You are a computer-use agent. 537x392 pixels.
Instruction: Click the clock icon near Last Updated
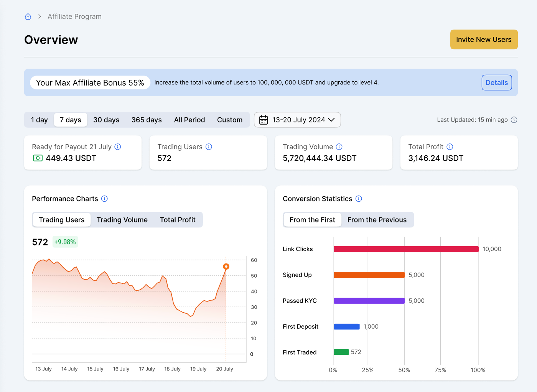coord(514,120)
